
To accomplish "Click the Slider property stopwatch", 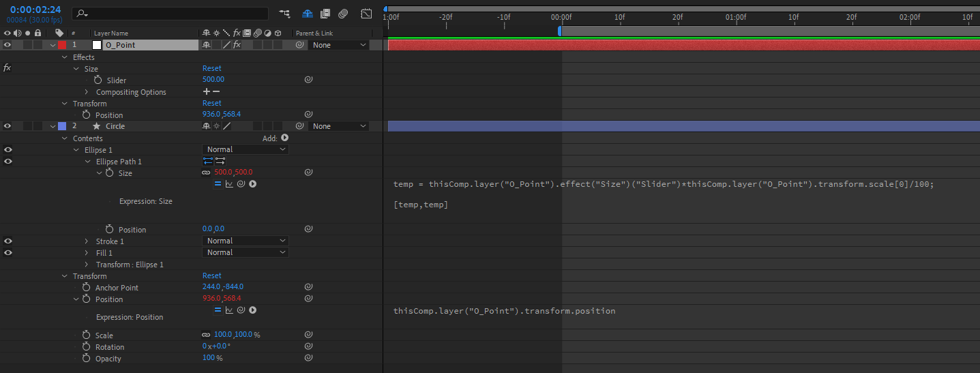I will pyautogui.click(x=98, y=80).
